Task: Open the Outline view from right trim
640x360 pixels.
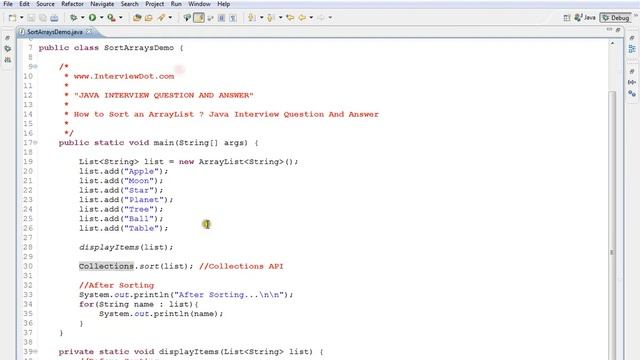Action: 632,49
